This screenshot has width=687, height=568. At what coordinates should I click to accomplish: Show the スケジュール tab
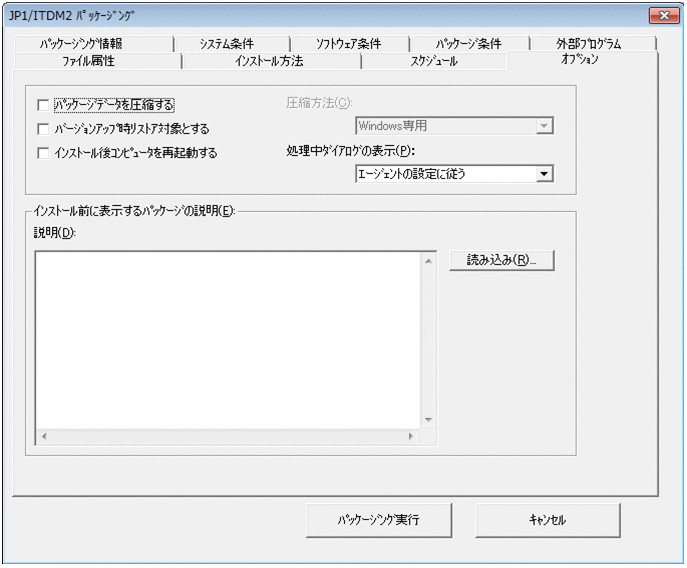pos(434,61)
